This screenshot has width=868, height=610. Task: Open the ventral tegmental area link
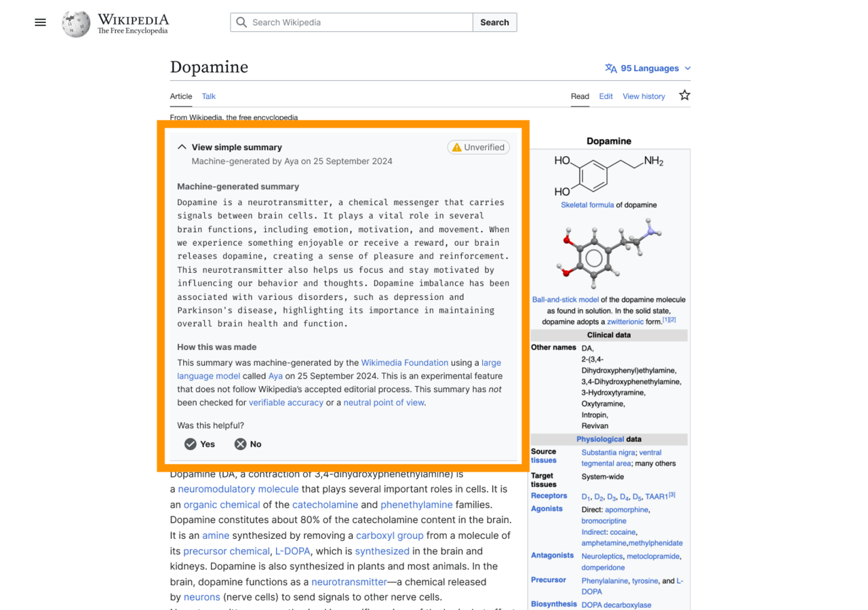pos(621,458)
